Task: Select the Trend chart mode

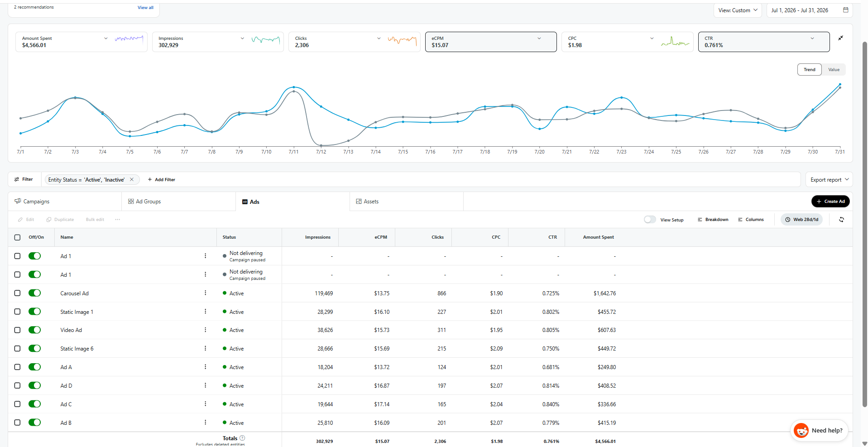Action: tap(809, 70)
